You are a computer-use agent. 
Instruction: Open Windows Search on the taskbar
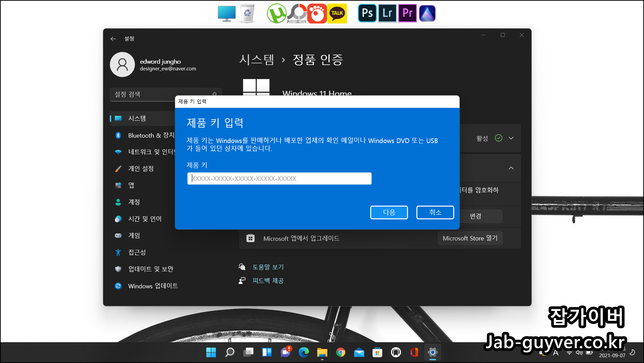point(229,352)
